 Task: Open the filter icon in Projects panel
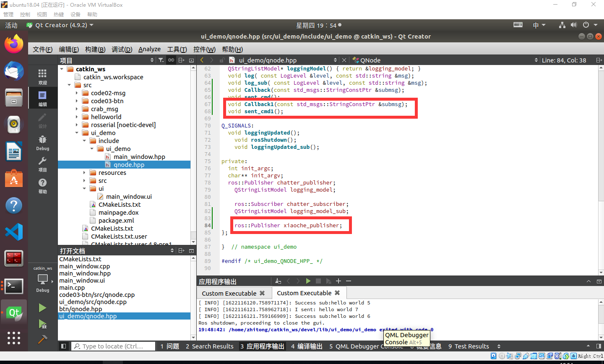point(160,60)
